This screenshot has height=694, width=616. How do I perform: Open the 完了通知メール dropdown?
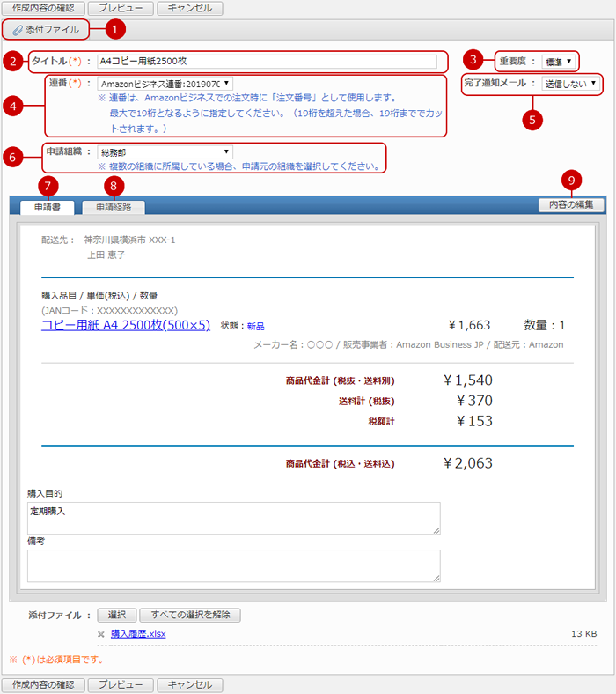[570, 84]
